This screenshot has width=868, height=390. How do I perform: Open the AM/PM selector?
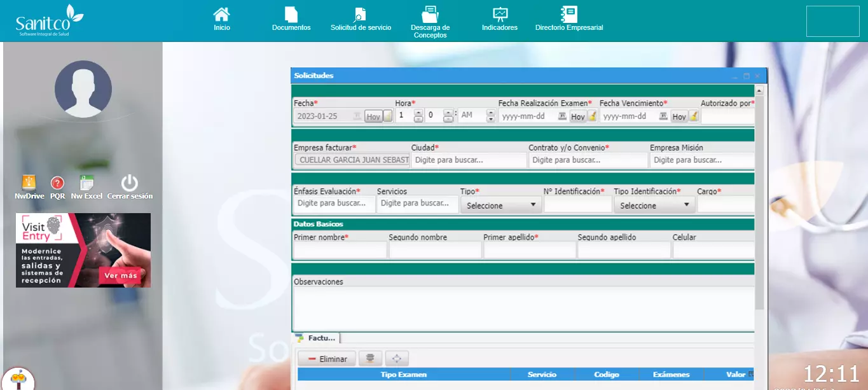(x=490, y=116)
